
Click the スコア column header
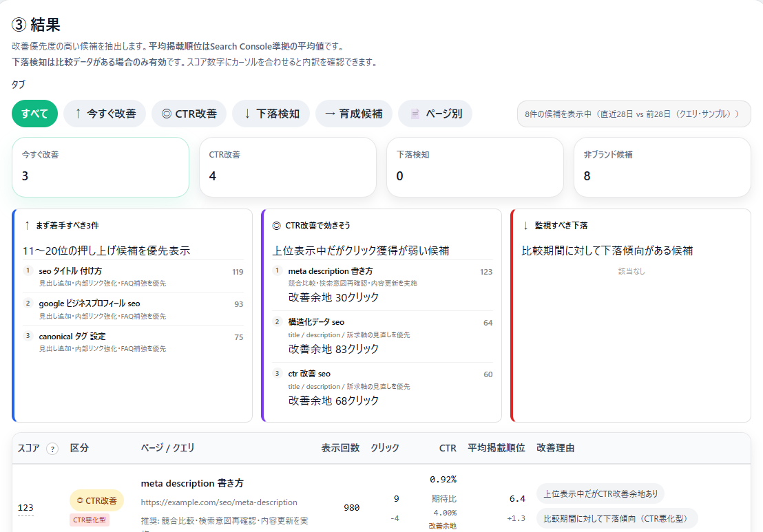(29, 448)
